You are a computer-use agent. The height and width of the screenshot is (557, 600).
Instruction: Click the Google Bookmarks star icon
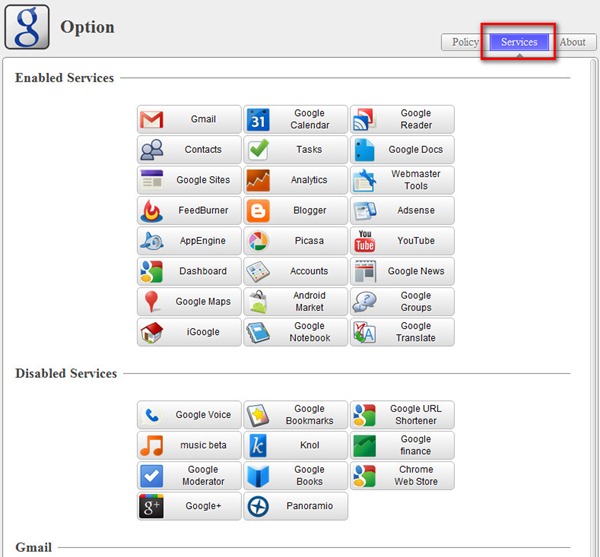[x=258, y=415]
